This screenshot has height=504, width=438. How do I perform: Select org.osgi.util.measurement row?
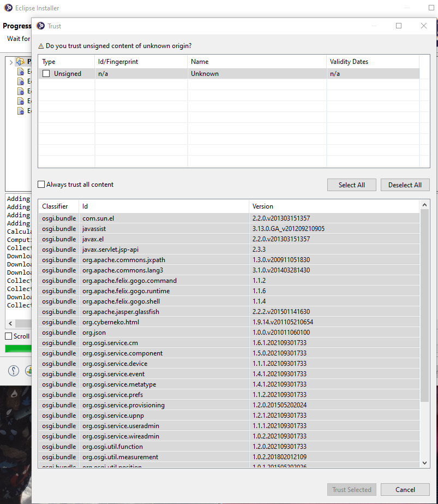coord(229,456)
